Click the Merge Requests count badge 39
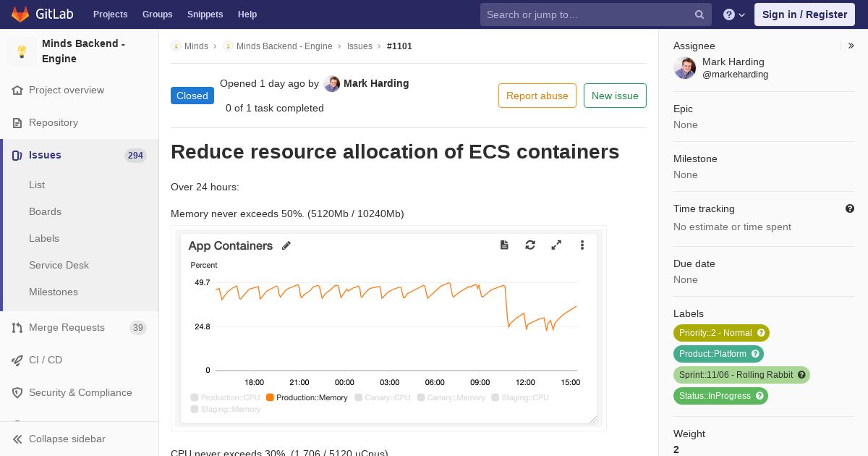The height and width of the screenshot is (456, 868). click(x=137, y=328)
